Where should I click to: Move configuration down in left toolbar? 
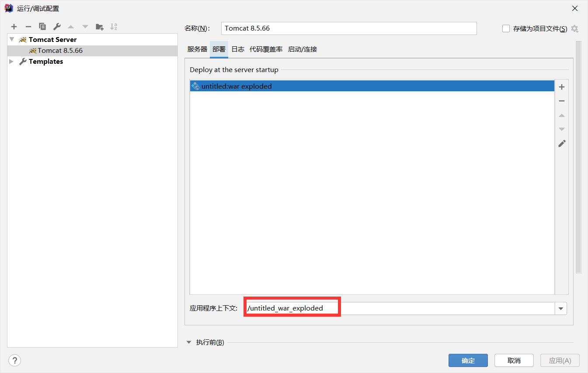click(85, 27)
